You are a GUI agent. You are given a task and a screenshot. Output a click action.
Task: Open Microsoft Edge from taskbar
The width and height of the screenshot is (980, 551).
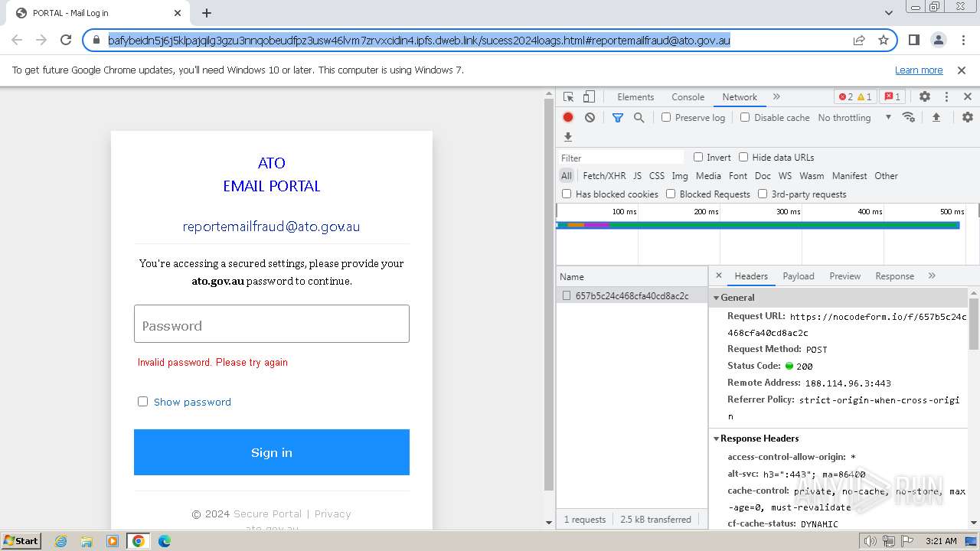click(x=164, y=541)
